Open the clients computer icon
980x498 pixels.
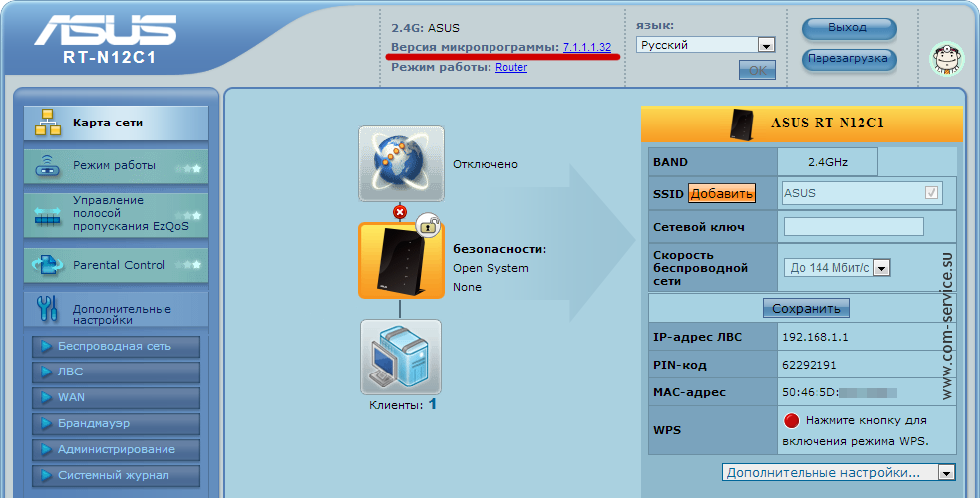click(x=401, y=357)
